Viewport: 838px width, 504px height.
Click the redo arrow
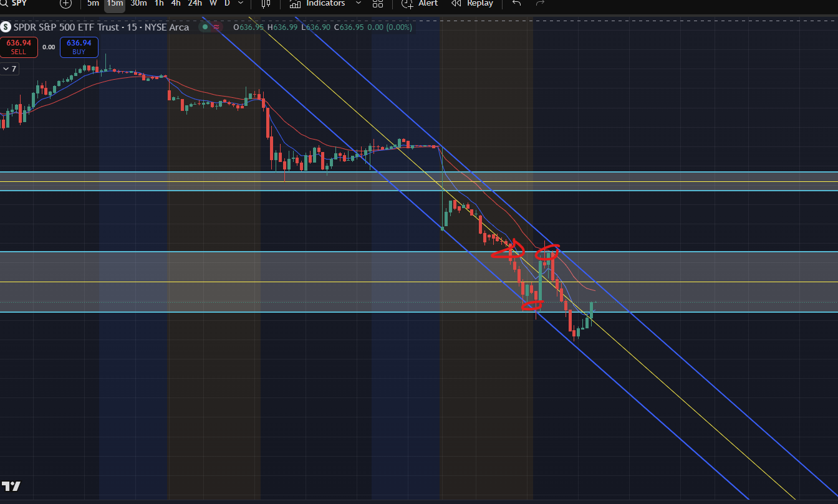(540, 3)
